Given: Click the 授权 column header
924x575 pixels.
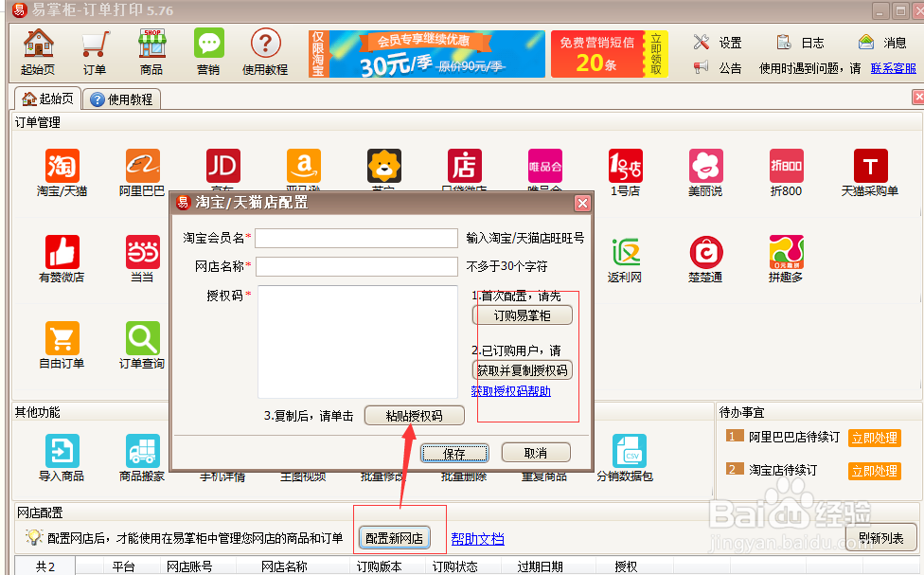Looking at the screenshot, I should pyautogui.click(x=626, y=566).
